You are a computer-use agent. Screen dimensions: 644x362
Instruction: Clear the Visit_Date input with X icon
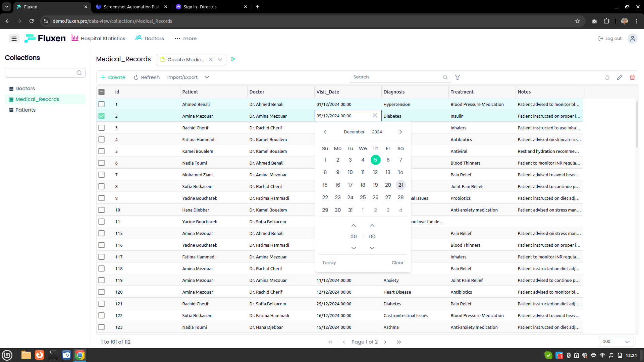(x=375, y=116)
